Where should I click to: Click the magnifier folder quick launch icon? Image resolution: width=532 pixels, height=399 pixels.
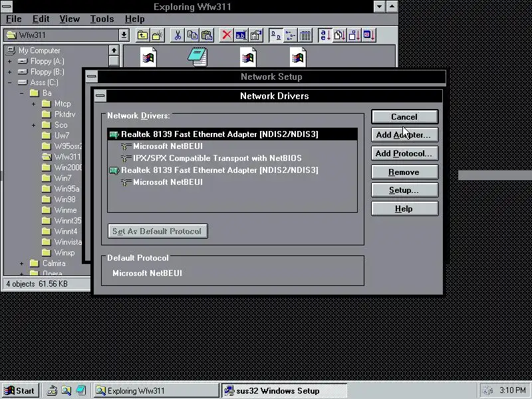tap(66, 390)
